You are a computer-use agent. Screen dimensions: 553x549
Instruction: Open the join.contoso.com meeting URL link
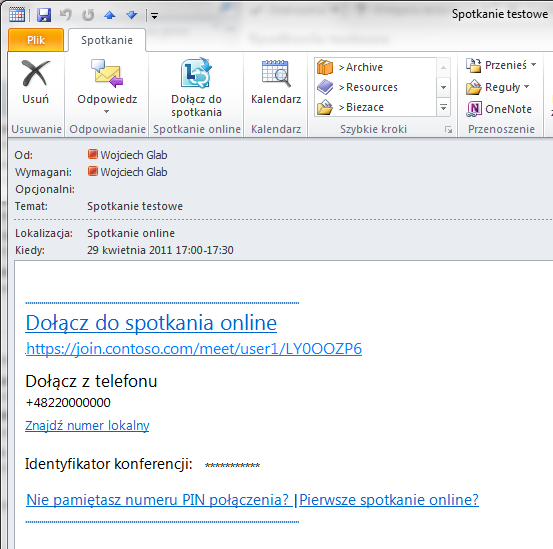pyautogui.click(x=194, y=349)
